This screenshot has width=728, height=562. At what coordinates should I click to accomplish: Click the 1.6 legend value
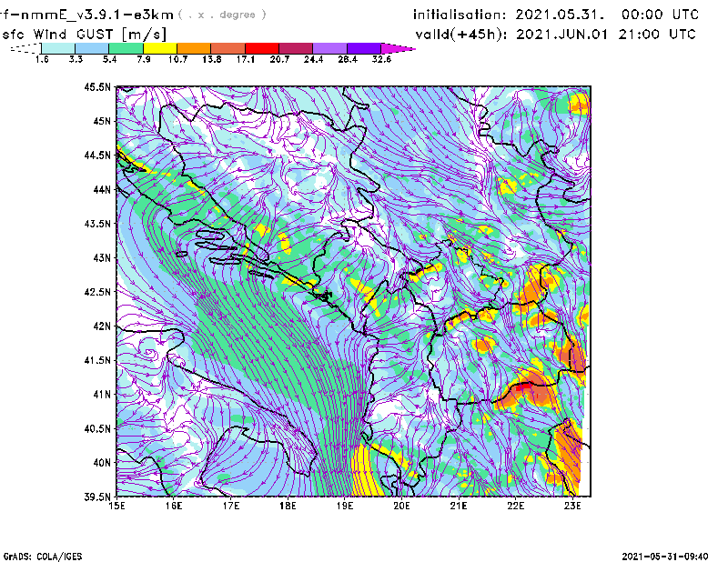tap(42, 59)
